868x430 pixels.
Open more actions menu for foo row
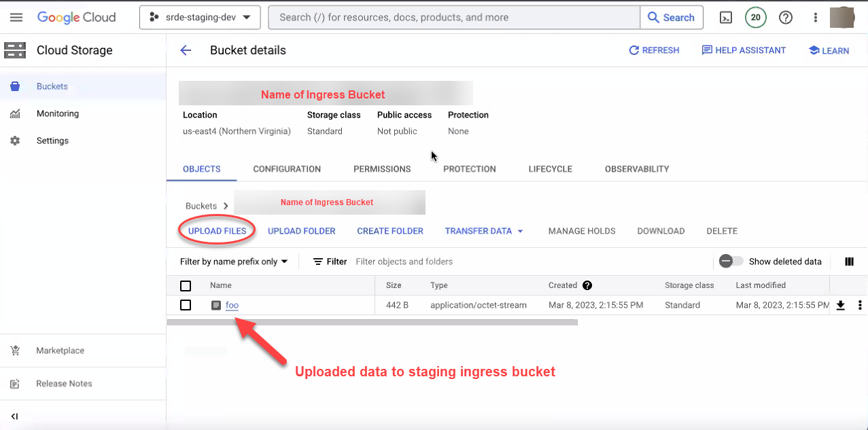tap(860, 305)
